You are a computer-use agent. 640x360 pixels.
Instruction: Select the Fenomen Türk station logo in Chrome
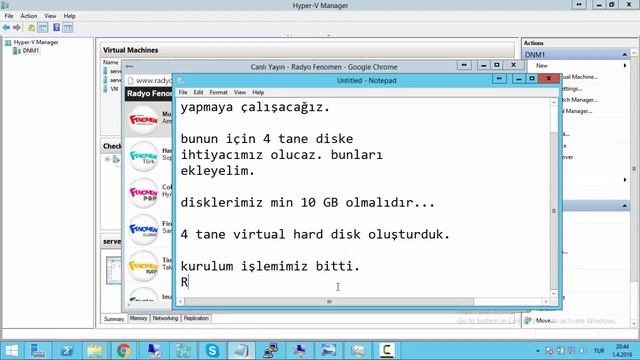point(143,157)
